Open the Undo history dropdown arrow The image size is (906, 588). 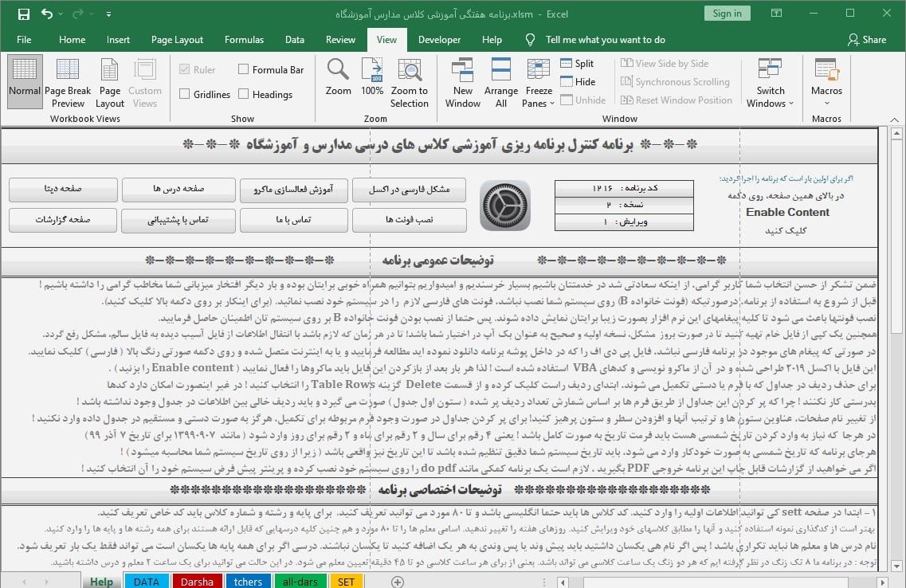[61, 14]
